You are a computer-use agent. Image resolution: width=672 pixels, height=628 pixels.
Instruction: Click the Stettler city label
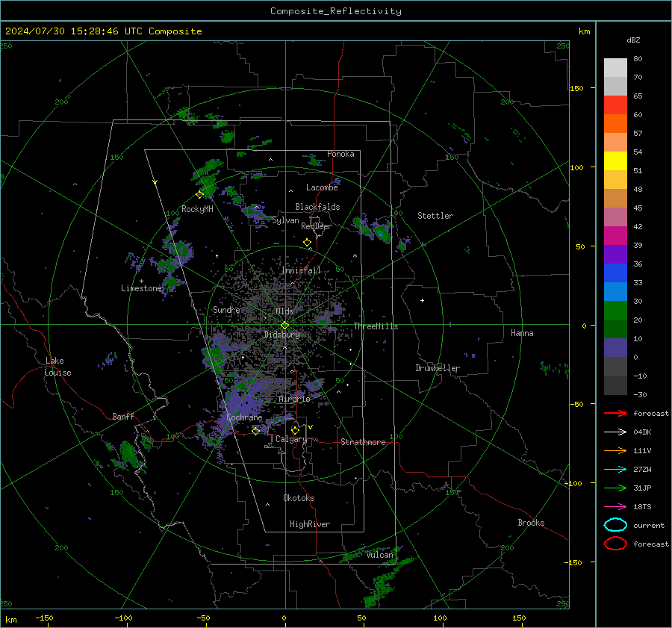coord(435,216)
